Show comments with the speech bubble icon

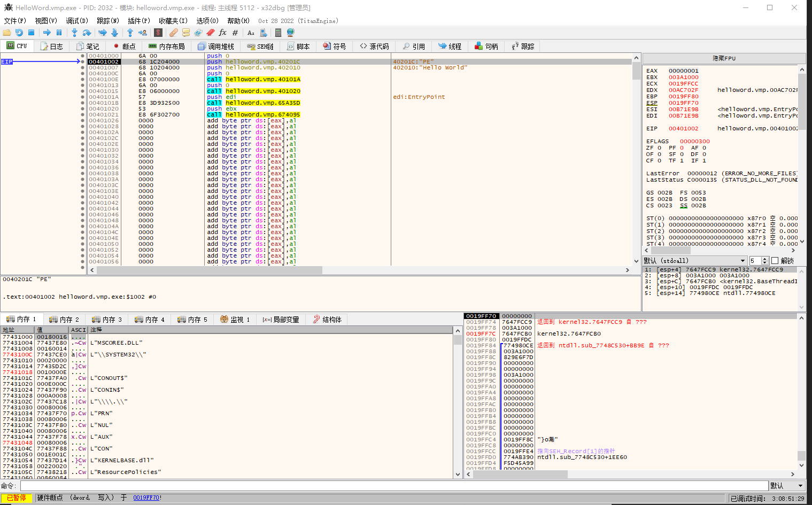tap(186, 33)
